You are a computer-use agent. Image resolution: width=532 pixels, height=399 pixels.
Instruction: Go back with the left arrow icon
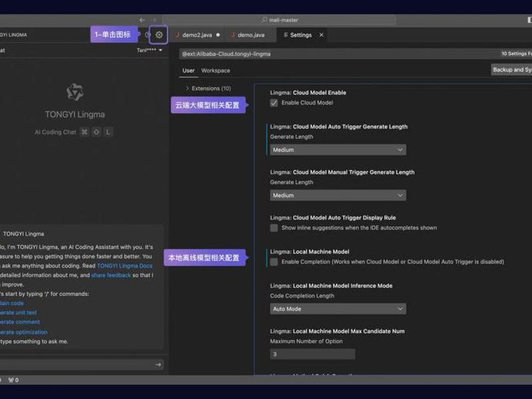(x=142, y=20)
